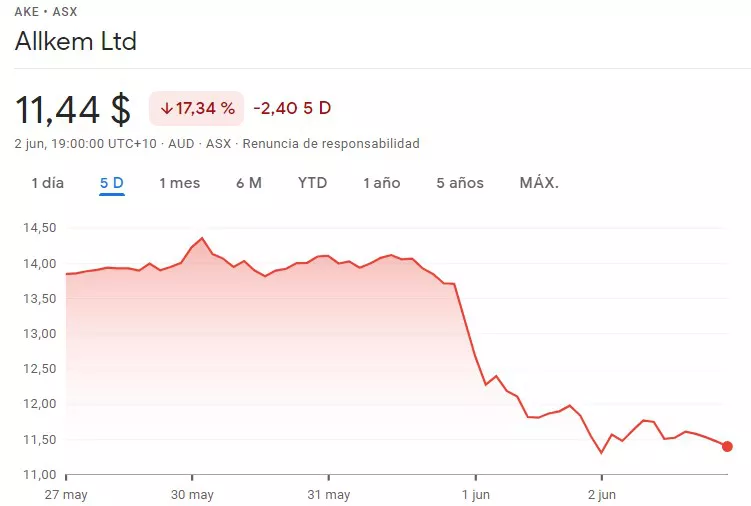Click the 31 may axis date marker
Image resolution: width=751 pixels, height=506 pixels.
coord(328,494)
